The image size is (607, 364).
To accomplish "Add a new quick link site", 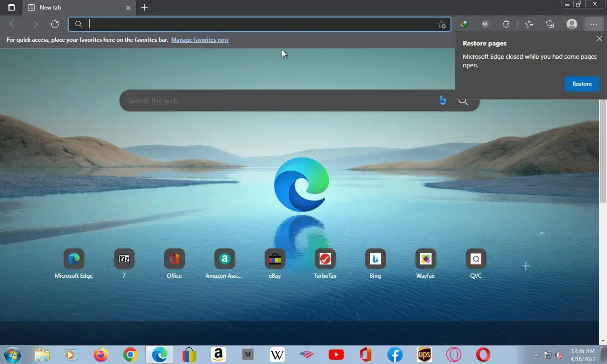I will tap(525, 266).
